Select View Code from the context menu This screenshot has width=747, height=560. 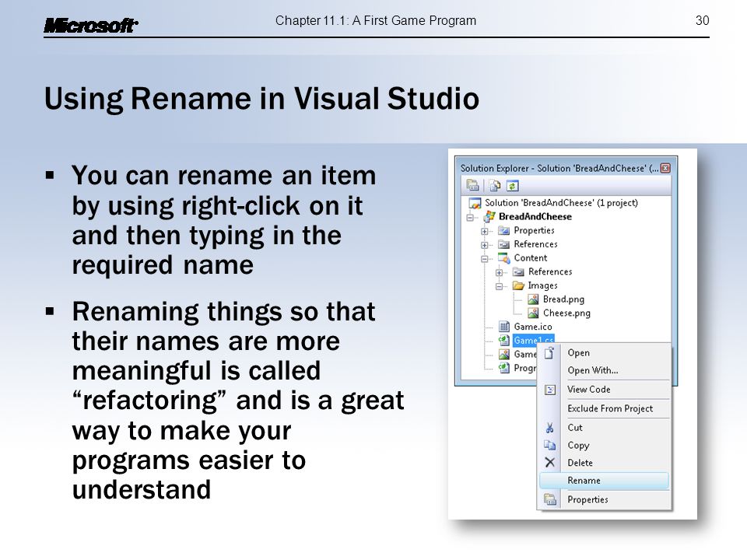coord(589,390)
